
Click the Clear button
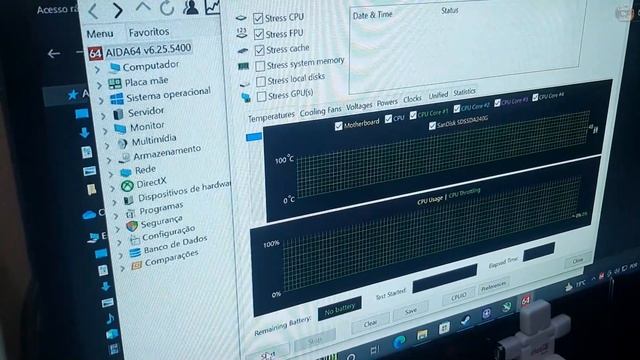coord(370,324)
